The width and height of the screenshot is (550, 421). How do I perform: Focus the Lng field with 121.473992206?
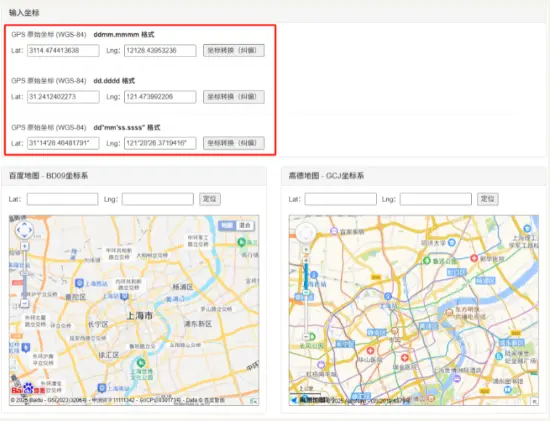(160, 97)
